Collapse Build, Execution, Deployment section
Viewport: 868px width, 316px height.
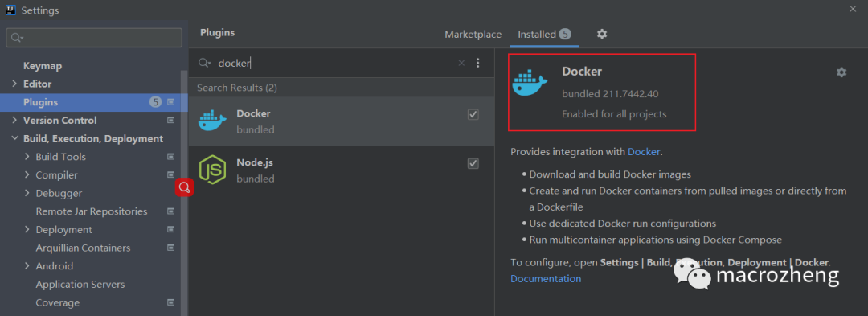pyautogui.click(x=14, y=139)
